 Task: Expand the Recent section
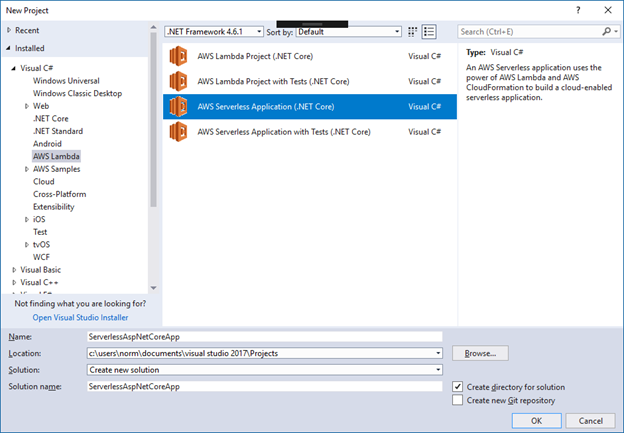pyautogui.click(x=9, y=30)
